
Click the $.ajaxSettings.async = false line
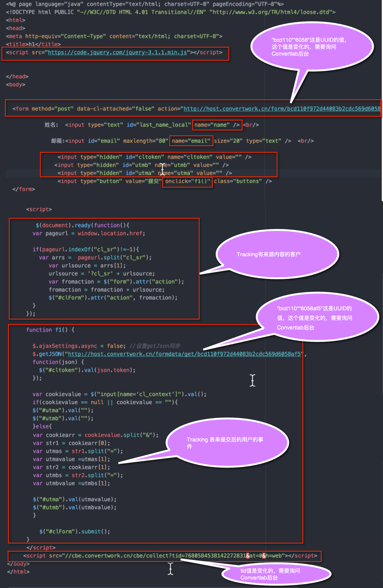tap(79, 346)
